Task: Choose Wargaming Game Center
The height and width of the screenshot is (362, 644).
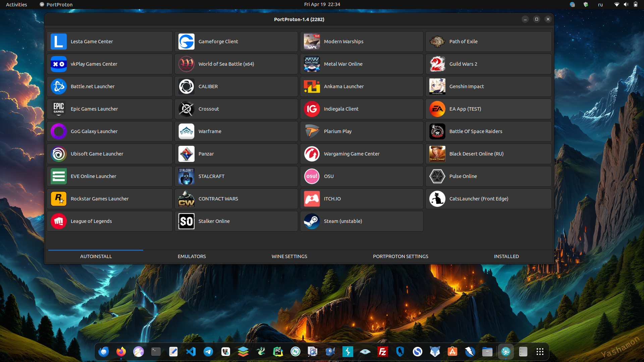Action: [x=362, y=154]
